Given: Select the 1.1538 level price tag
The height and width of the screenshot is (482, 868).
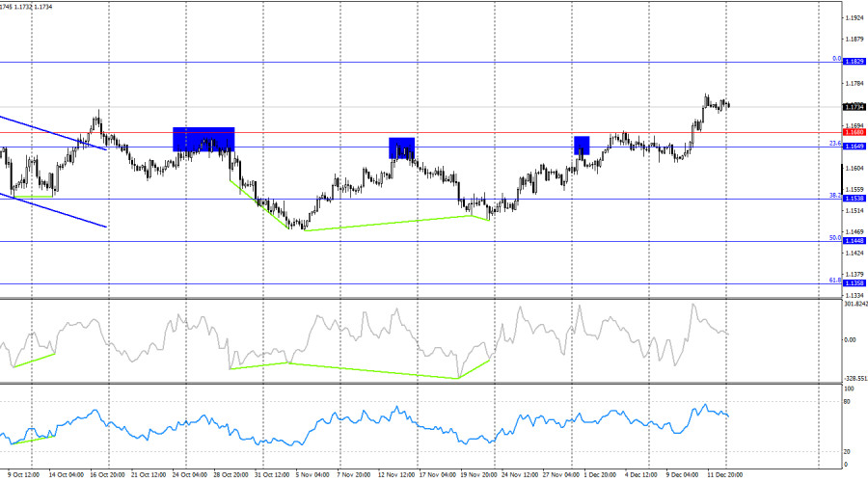Looking at the screenshot, I should tap(854, 199).
